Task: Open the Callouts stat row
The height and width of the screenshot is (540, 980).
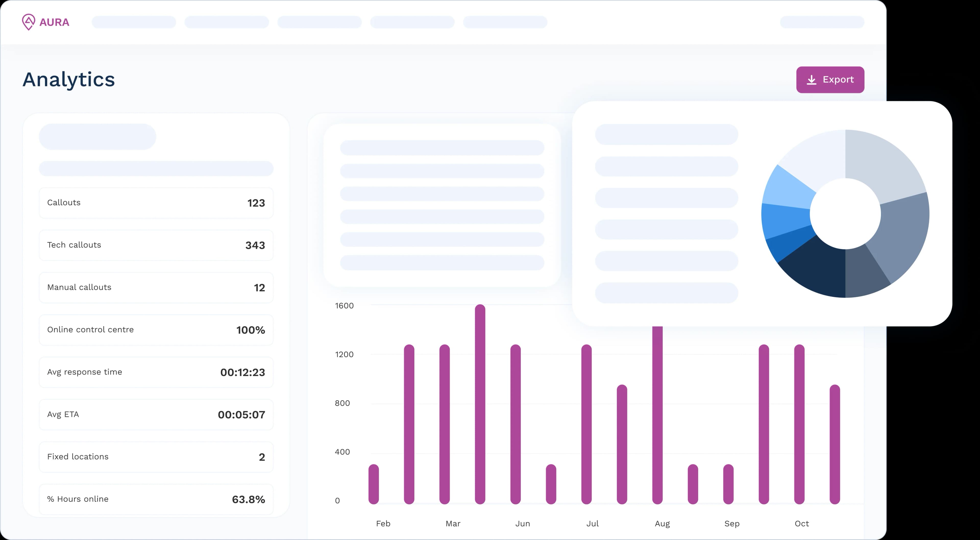Action: pos(156,203)
